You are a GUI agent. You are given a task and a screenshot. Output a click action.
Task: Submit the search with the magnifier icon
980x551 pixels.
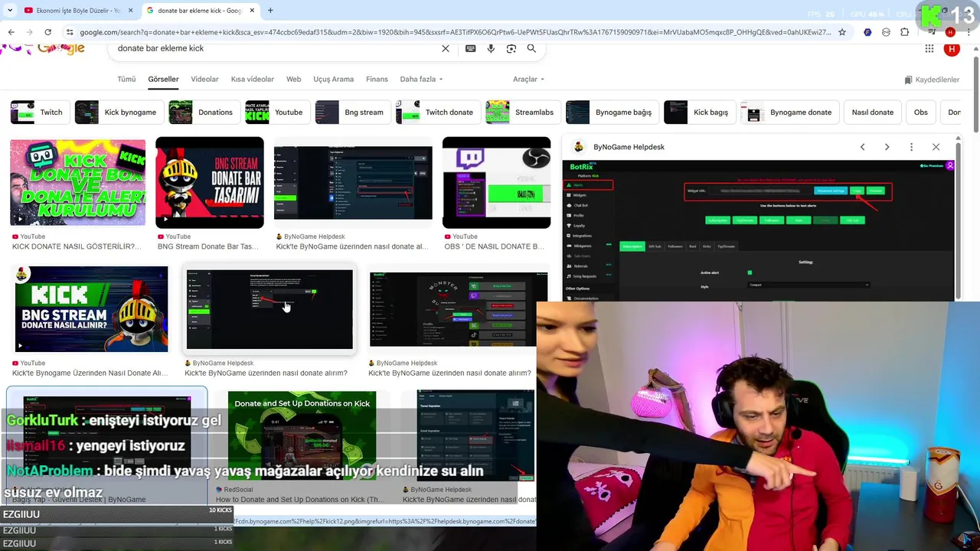[x=531, y=48]
